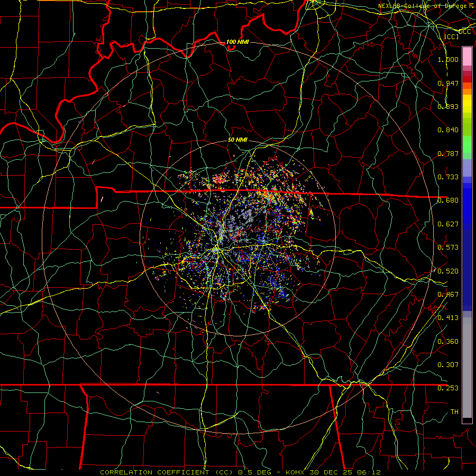Click the 0.893 legend value
Image resolution: width=476 pixels, height=476 pixels.
tap(448, 106)
